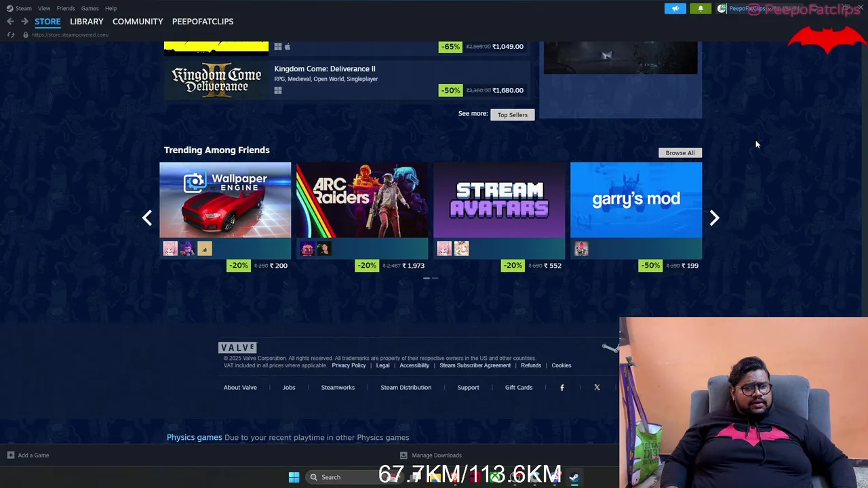Open the Kingdom Come: Deliverance II listing
The width and height of the screenshot is (868, 488).
click(x=347, y=79)
